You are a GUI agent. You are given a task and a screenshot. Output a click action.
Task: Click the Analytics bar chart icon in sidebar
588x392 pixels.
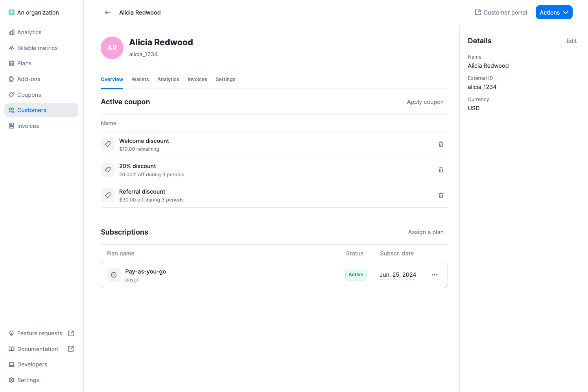[11, 32]
